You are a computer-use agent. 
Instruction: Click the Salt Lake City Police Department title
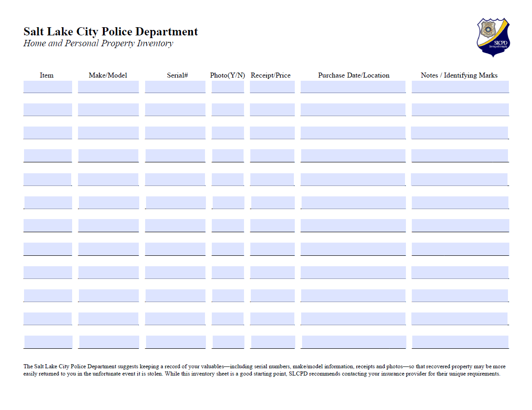pyautogui.click(x=111, y=32)
